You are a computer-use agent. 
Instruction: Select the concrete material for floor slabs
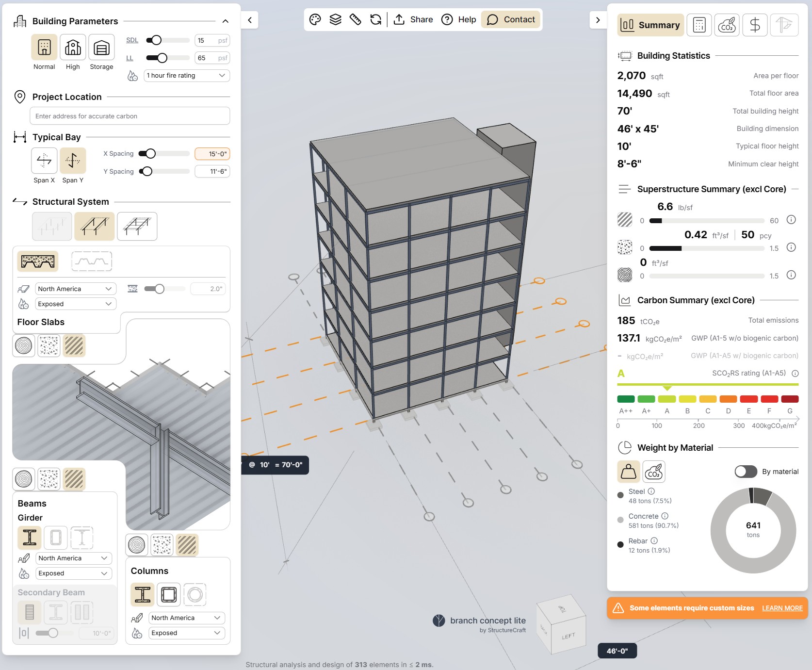click(x=49, y=345)
